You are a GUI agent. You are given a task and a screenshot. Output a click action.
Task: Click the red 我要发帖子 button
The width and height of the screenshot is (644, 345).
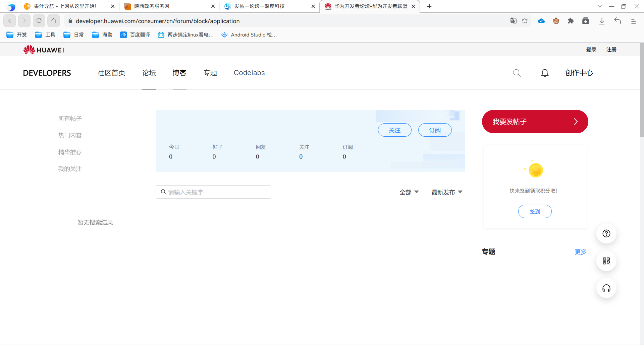(x=535, y=122)
